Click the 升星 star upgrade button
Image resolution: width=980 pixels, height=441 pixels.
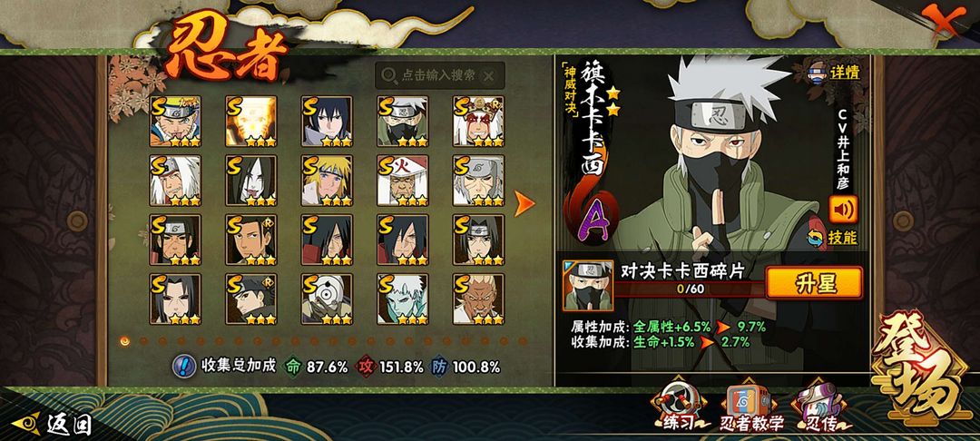coord(814,283)
